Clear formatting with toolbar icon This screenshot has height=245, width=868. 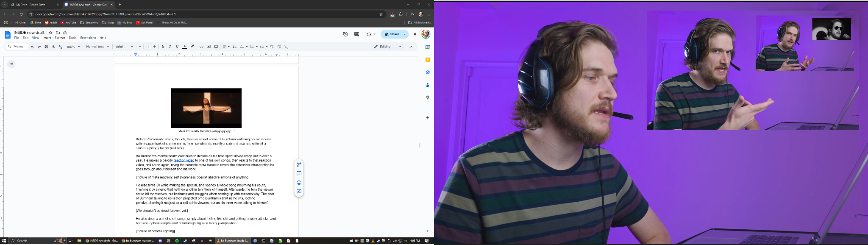tap(286, 47)
